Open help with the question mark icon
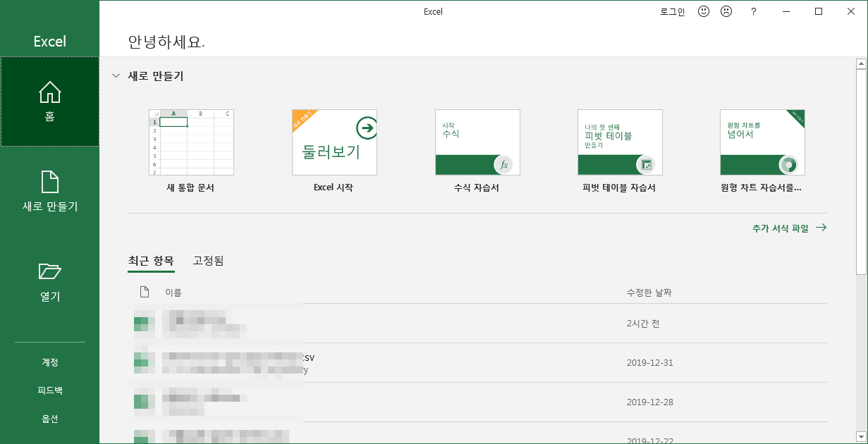 coord(753,11)
